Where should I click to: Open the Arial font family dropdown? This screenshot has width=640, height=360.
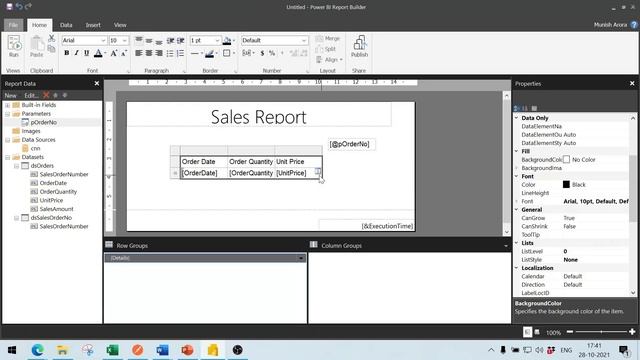coord(103,40)
